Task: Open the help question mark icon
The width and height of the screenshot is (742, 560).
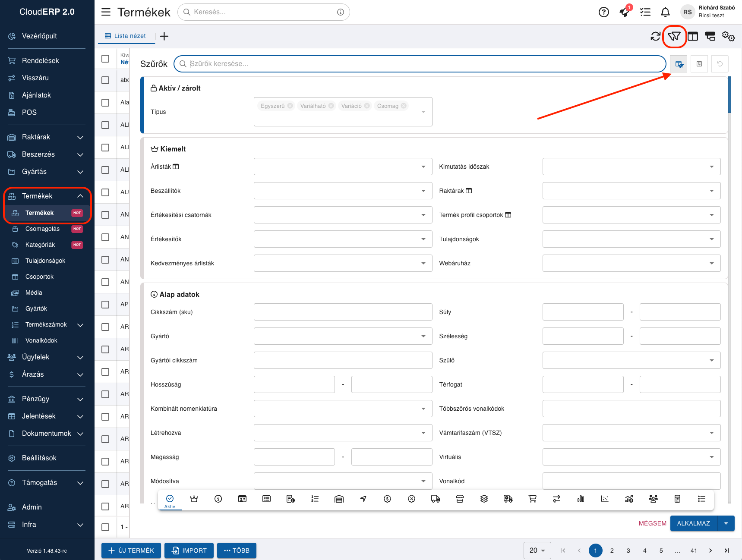Action: pos(604,12)
